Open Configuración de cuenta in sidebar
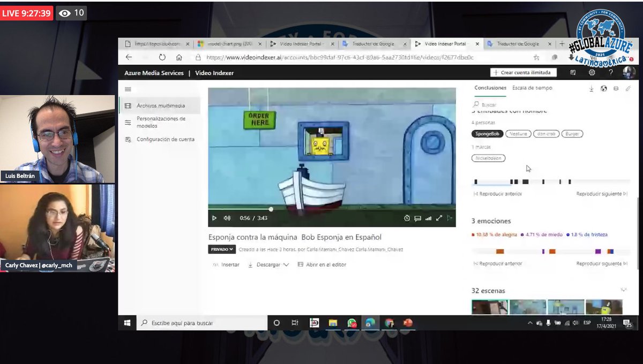 pyautogui.click(x=160, y=139)
